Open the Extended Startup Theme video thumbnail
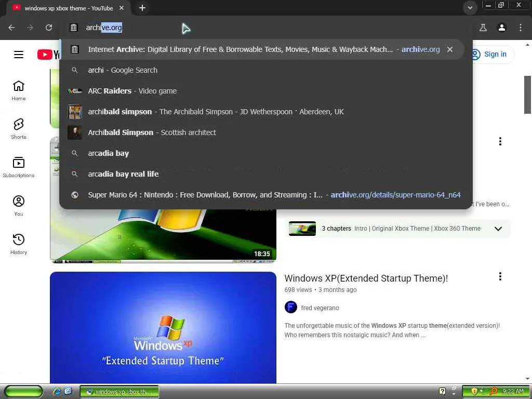532x399 pixels. (163, 327)
